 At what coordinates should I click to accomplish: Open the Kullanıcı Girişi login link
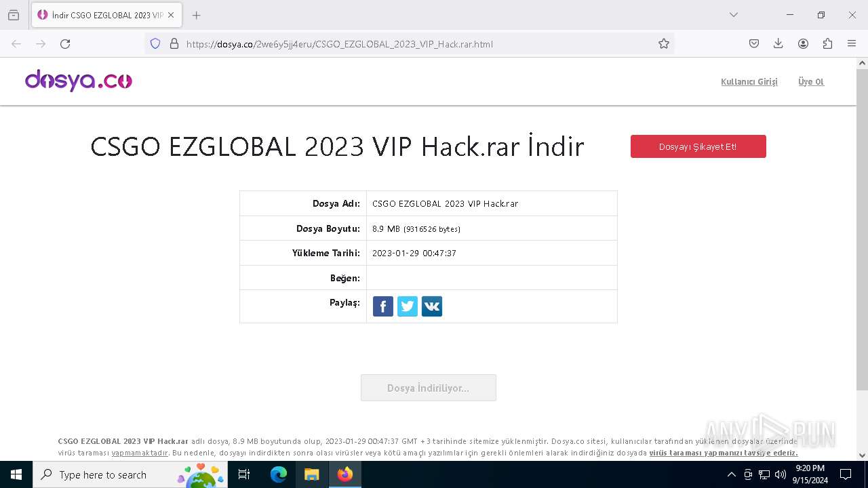[x=749, y=82]
